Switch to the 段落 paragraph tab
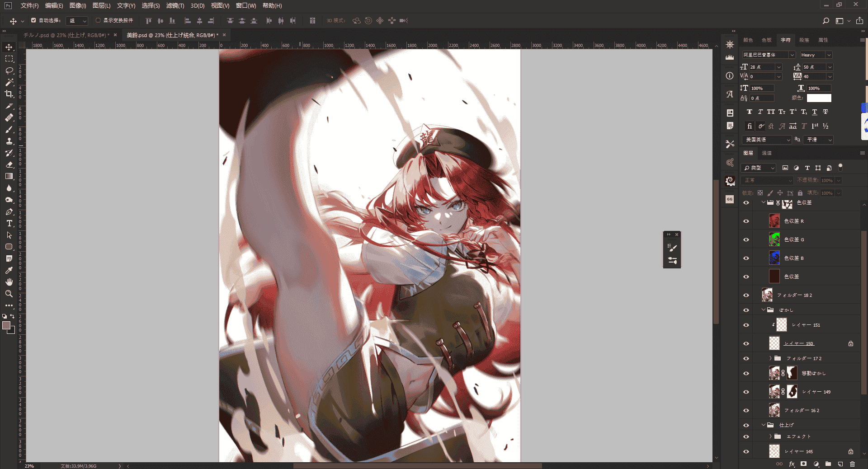 [804, 40]
